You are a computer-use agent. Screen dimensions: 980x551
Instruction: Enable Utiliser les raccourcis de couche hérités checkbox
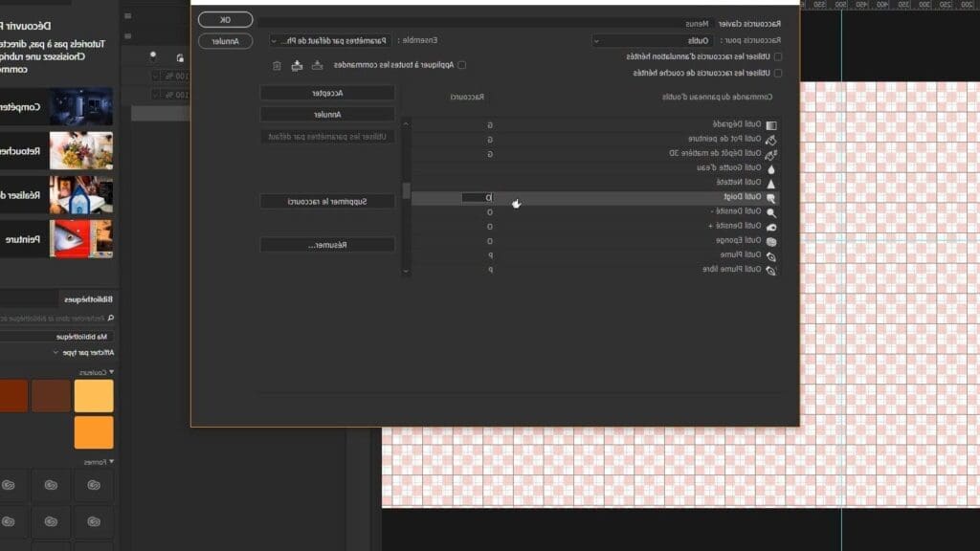click(x=778, y=73)
